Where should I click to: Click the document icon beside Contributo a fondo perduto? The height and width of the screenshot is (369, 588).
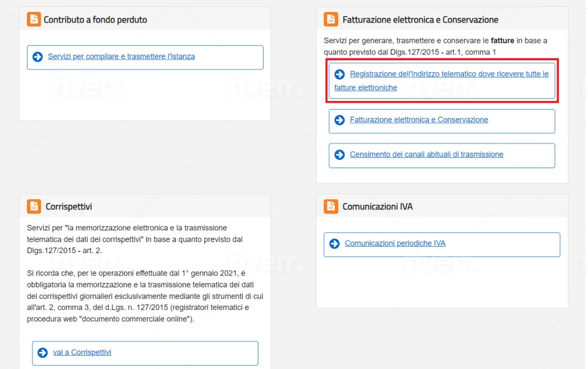(34, 19)
